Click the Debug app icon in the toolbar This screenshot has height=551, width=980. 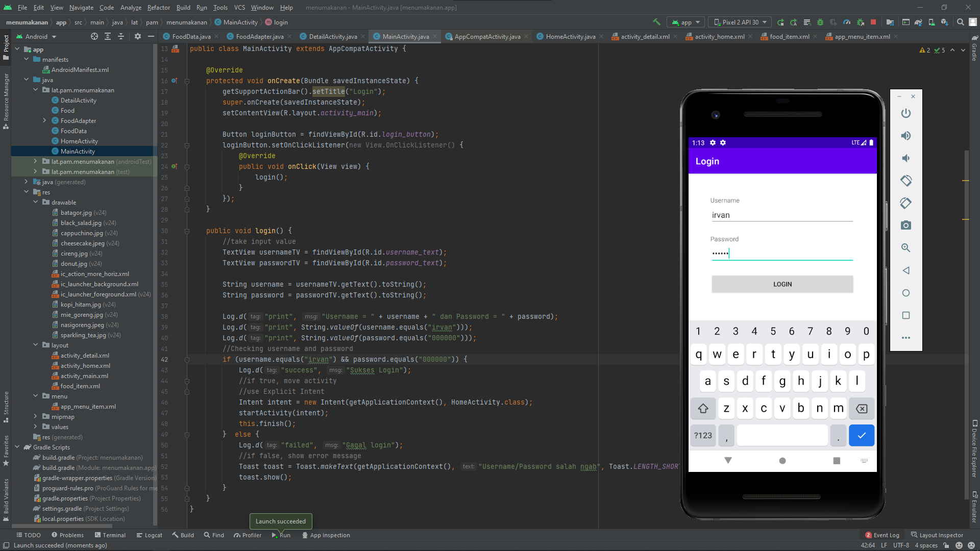click(820, 22)
